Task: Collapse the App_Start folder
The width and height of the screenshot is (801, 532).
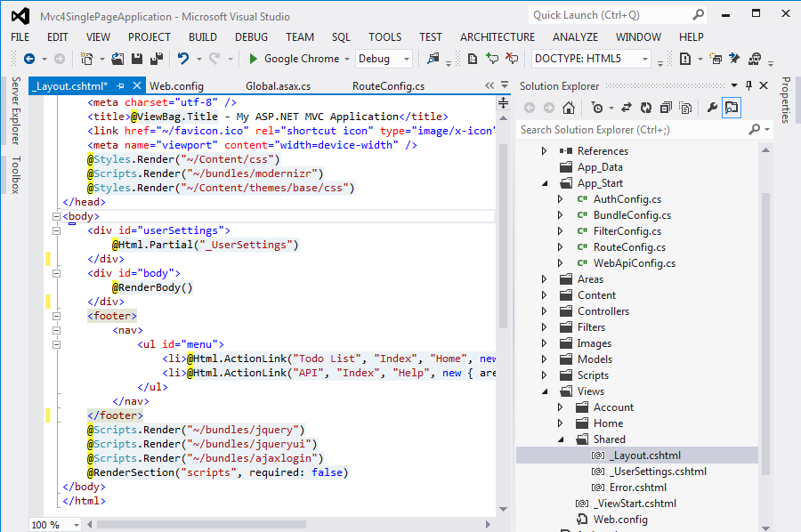Action: coord(545,183)
